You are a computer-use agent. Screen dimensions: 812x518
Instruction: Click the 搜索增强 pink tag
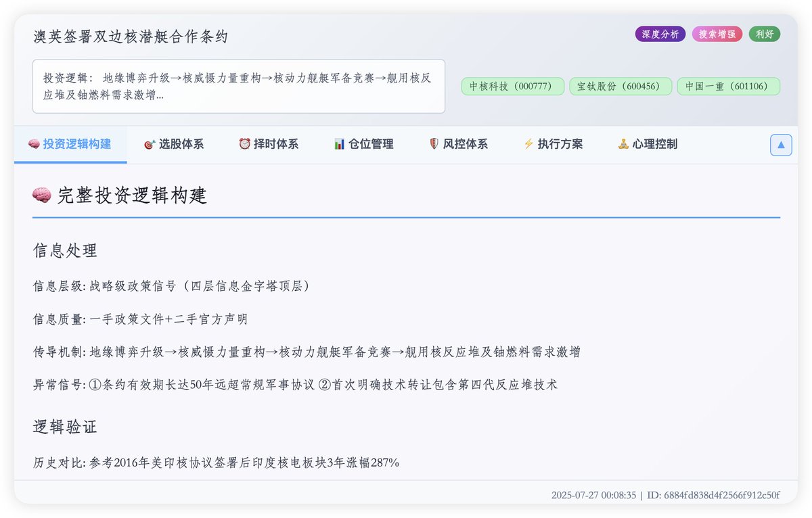coord(717,34)
